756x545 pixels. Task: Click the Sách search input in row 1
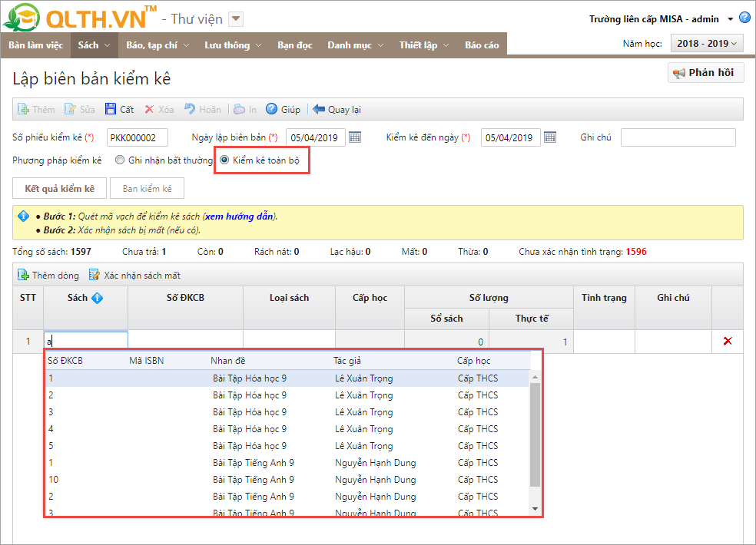[x=86, y=341]
